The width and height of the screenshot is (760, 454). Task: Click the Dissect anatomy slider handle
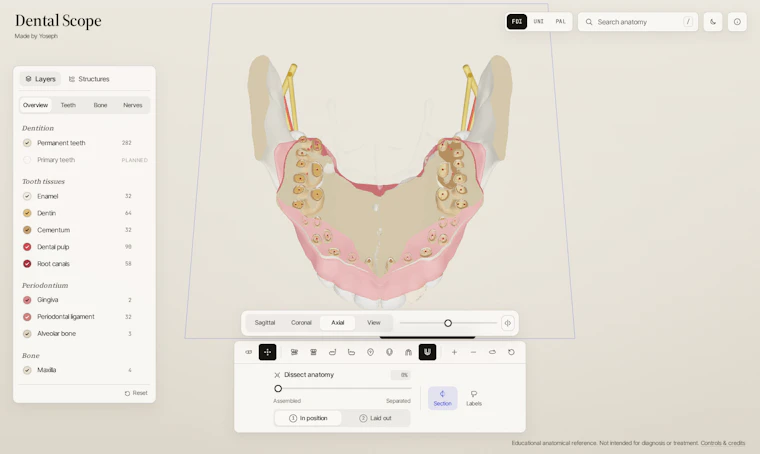278,389
